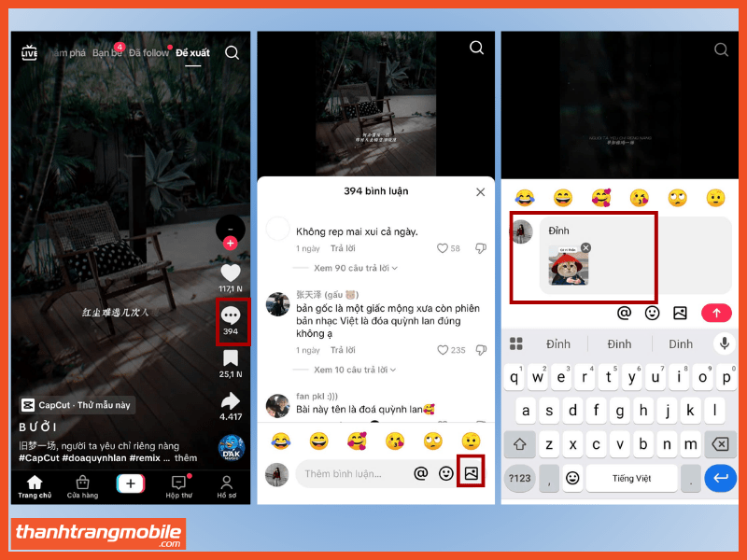Choose the 'Dinh' keyboard suggestion
The height and width of the screenshot is (560, 747).
click(681, 343)
